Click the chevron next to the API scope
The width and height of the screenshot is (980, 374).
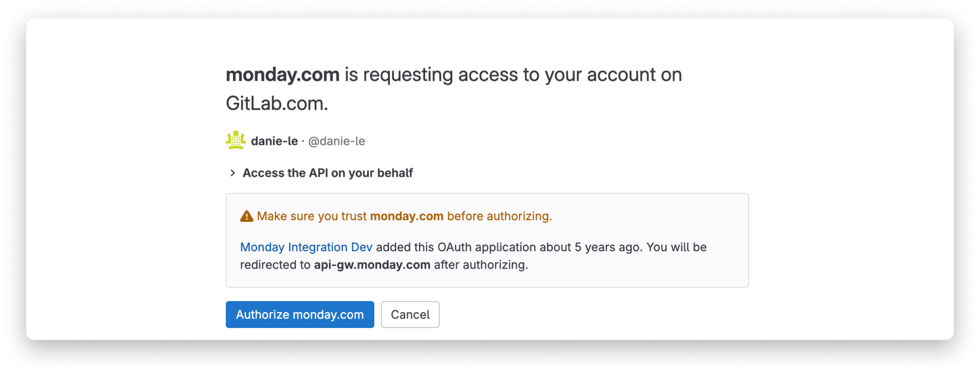tap(232, 172)
